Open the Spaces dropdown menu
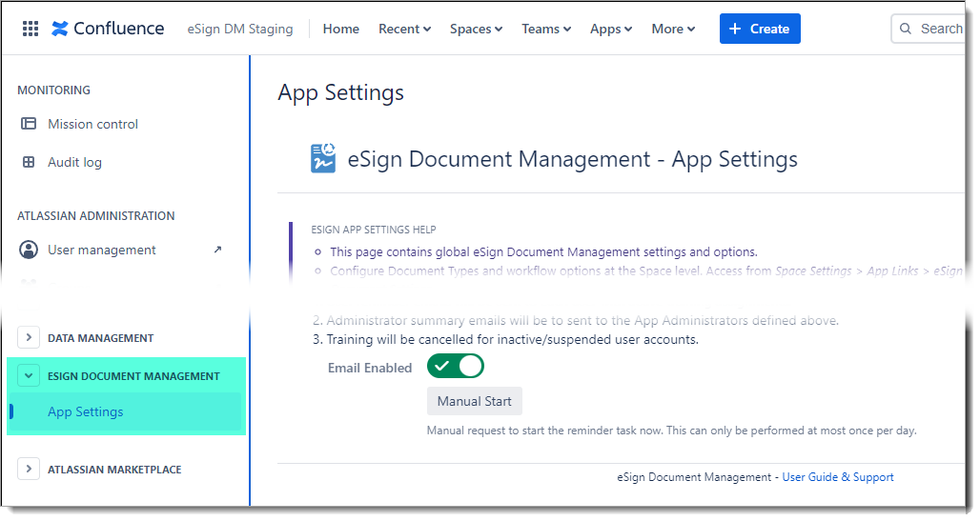 476,29
